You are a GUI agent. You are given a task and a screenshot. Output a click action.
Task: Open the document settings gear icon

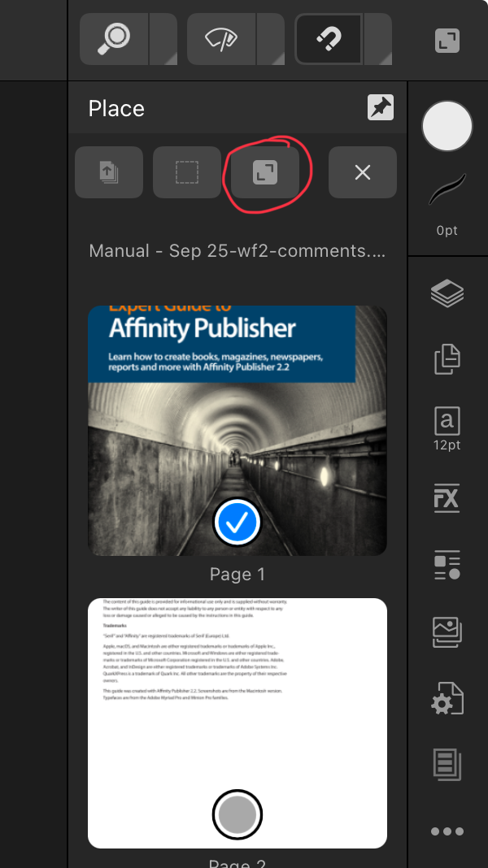(447, 699)
